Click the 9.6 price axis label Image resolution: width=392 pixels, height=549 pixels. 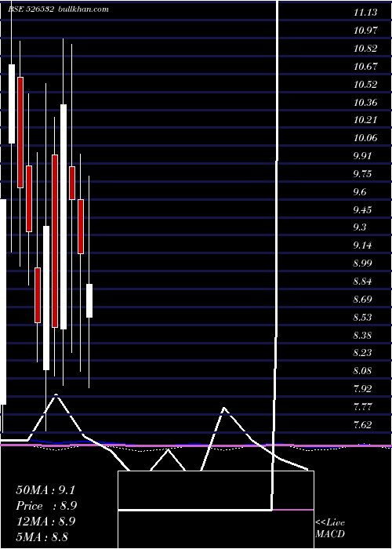click(360, 192)
